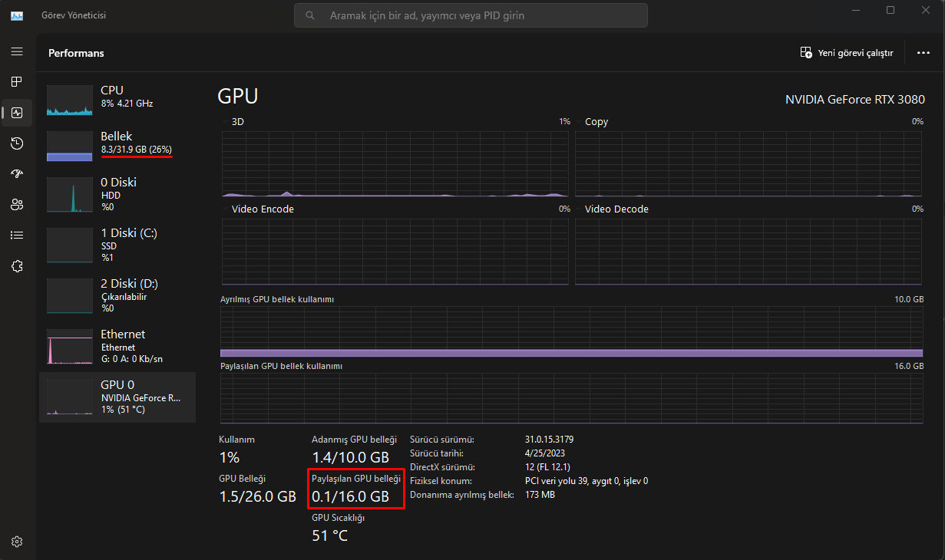Expand the Video Encode graph dropdown

[225, 209]
